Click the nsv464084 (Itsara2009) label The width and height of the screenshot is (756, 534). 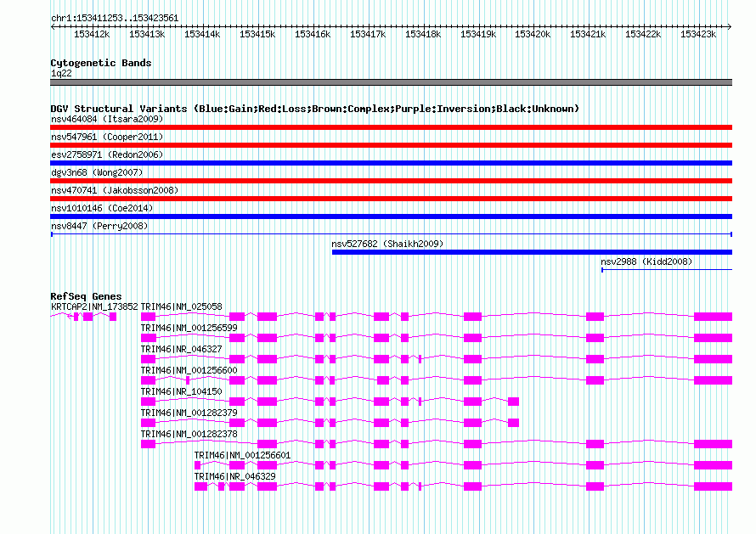pos(107,119)
